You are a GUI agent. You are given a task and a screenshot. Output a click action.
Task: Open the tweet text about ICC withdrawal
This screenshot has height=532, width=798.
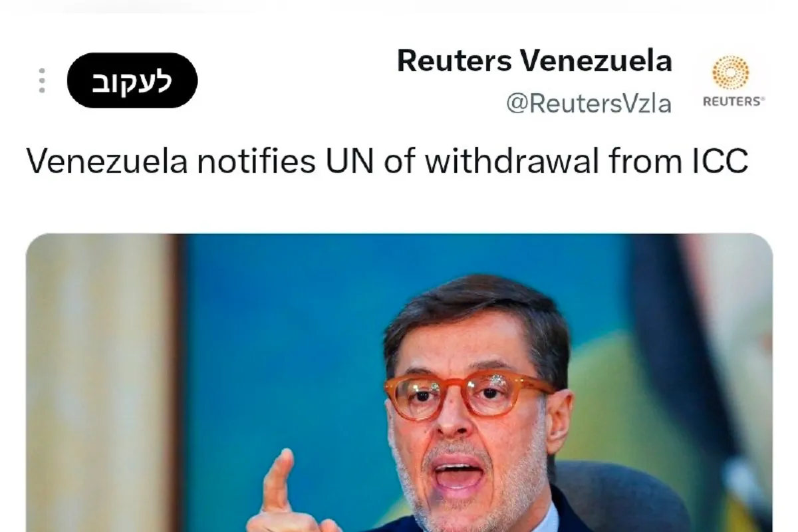click(x=387, y=162)
